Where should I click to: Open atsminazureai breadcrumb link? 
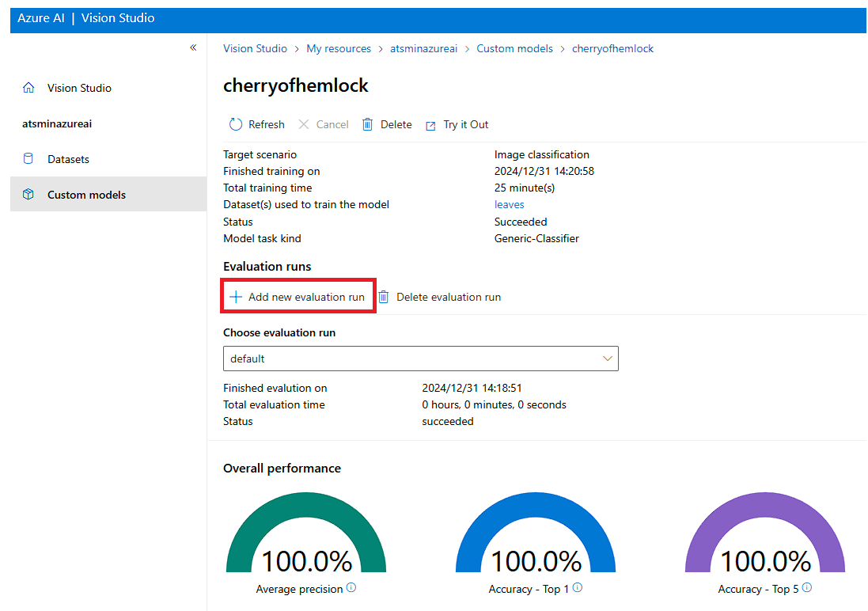[x=424, y=48]
